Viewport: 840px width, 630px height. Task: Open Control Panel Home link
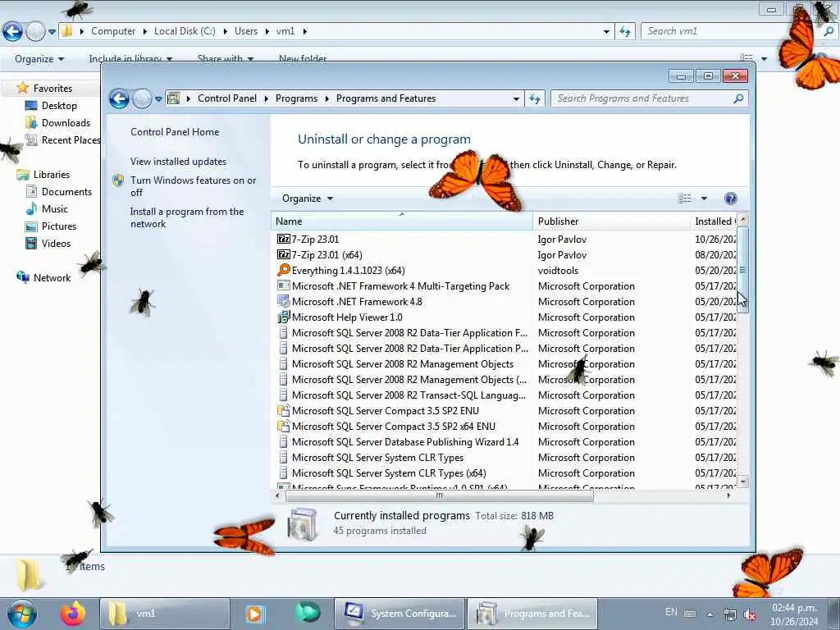pos(175,132)
